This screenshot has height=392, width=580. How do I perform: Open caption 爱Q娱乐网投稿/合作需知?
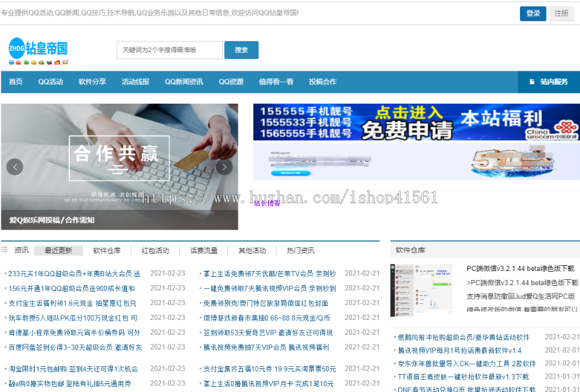pyautogui.click(x=52, y=220)
